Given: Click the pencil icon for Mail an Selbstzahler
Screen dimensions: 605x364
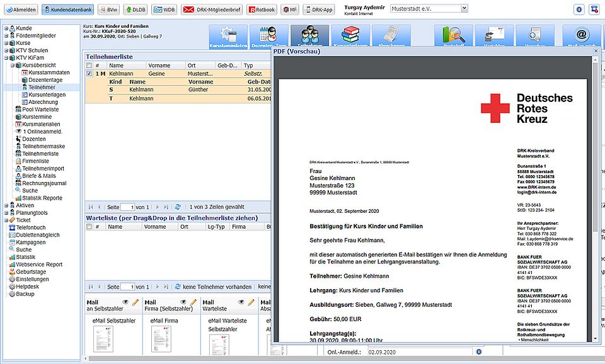Looking at the screenshot, I should pyautogui.click(x=135, y=302).
